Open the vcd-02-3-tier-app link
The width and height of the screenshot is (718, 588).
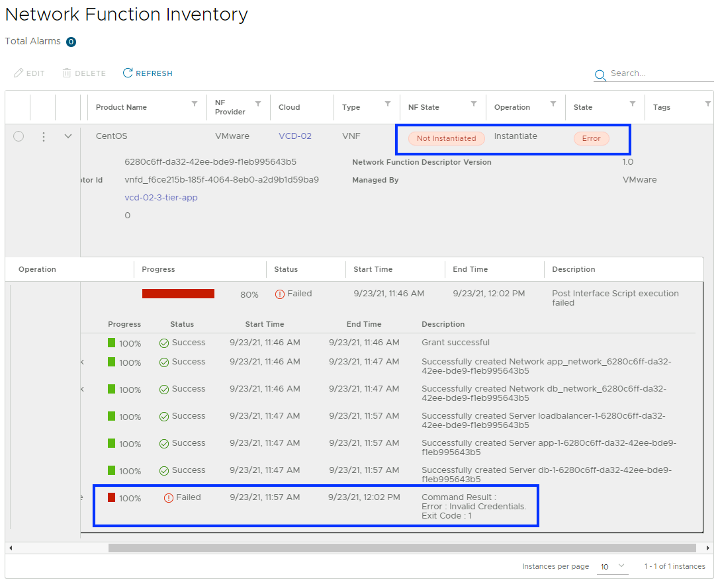click(161, 198)
